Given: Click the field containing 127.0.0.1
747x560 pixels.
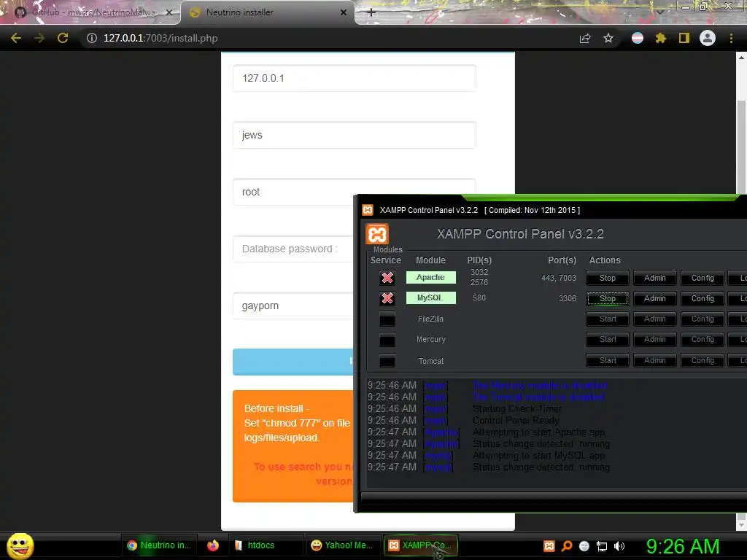Looking at the screenshot, I should [354, 78].
